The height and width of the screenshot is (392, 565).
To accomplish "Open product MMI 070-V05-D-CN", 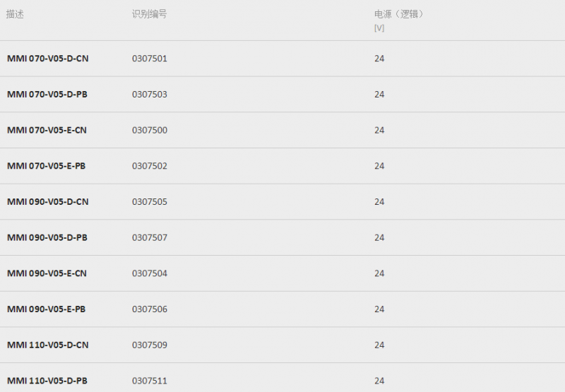I will [47, 59].
